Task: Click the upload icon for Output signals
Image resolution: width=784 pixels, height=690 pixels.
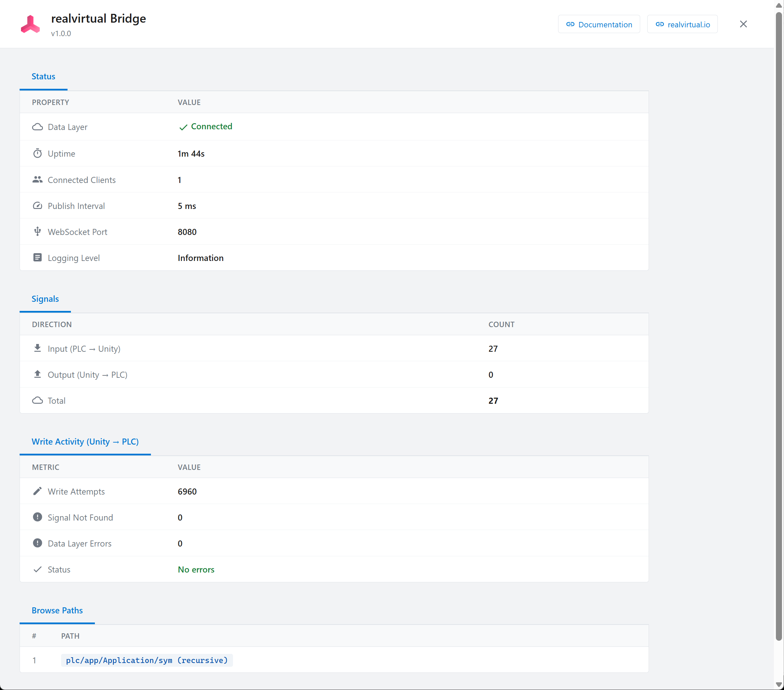Action: tap(37, 374)
